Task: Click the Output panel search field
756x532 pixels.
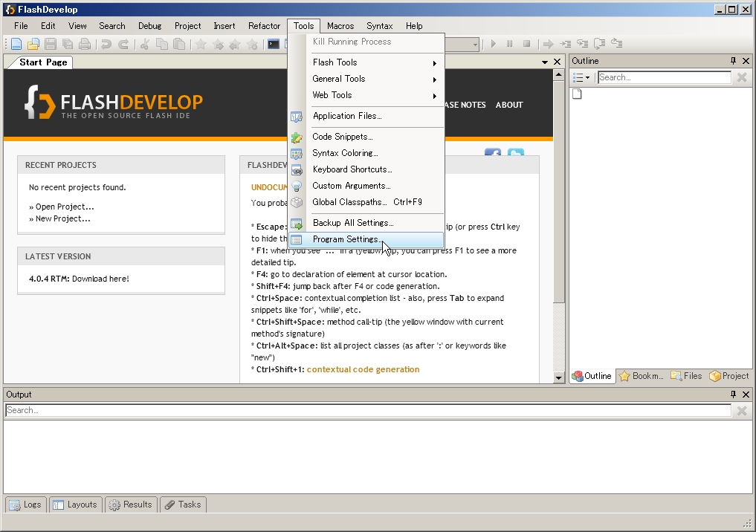Action: (369, 411)
